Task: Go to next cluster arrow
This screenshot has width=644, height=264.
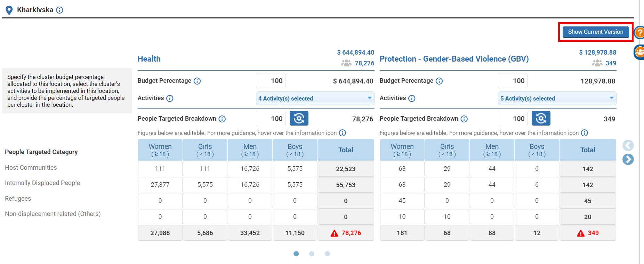Action: tap(628, 159)
